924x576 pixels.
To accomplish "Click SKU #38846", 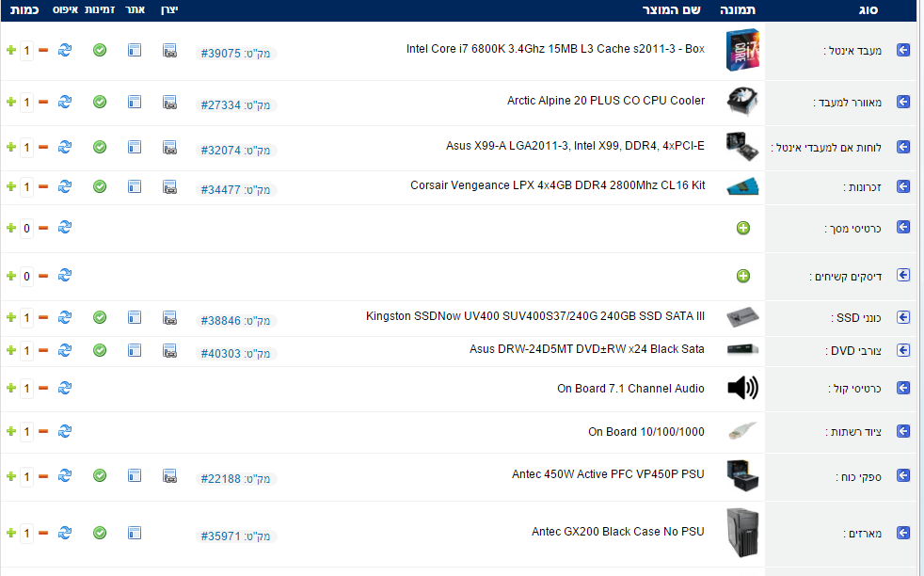I will [x=236, y=321].
